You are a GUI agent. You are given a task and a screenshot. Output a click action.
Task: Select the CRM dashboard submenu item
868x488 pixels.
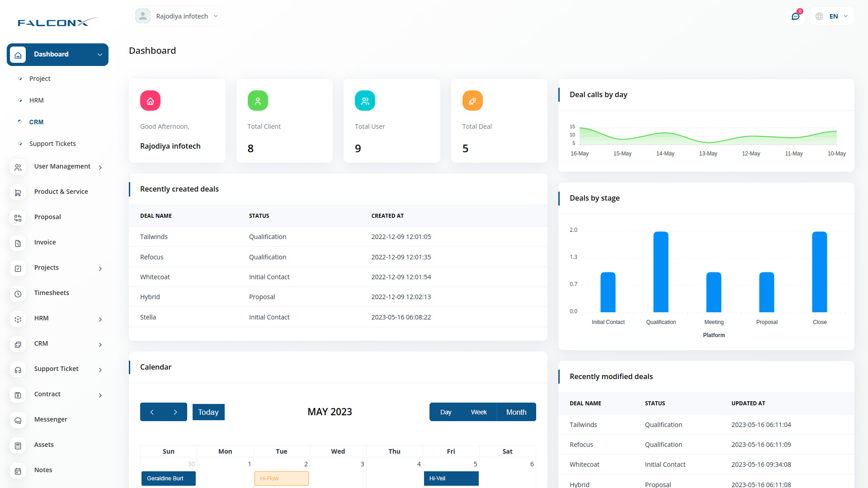[36, 122]
